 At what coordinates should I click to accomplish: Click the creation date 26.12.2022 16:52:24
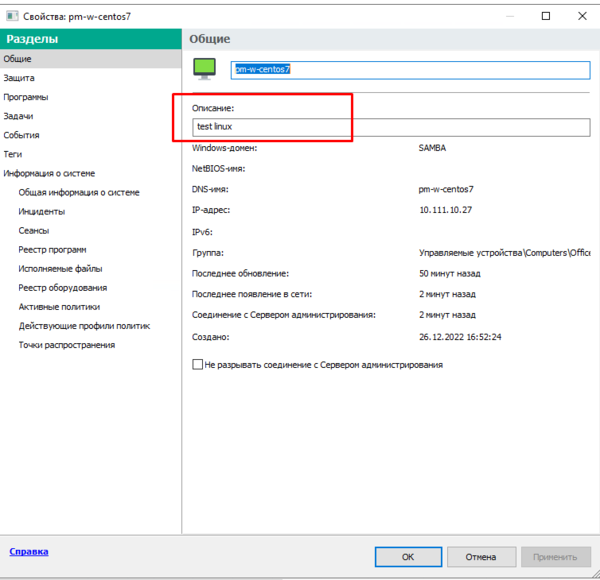pyautogui.click(x=460, y=337)
